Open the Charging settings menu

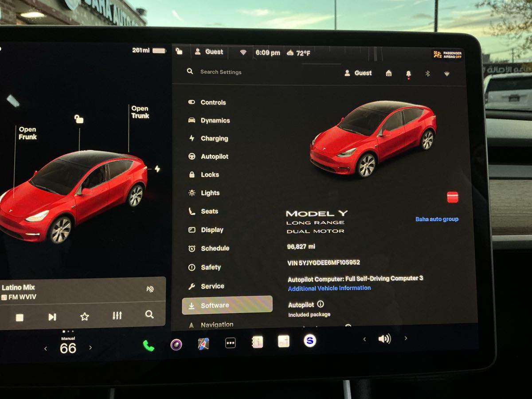(214, 138)
